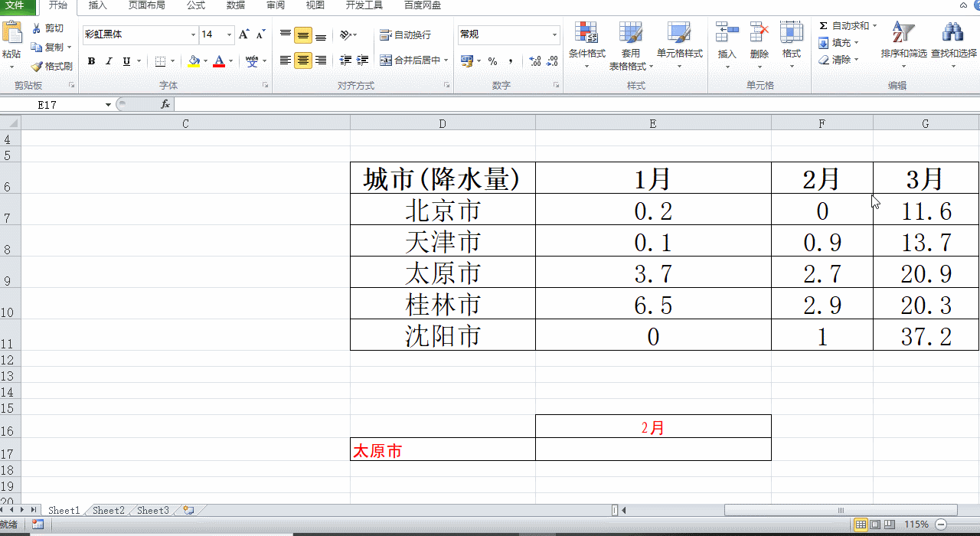Click the Copy (复制) button

[51, 47]
